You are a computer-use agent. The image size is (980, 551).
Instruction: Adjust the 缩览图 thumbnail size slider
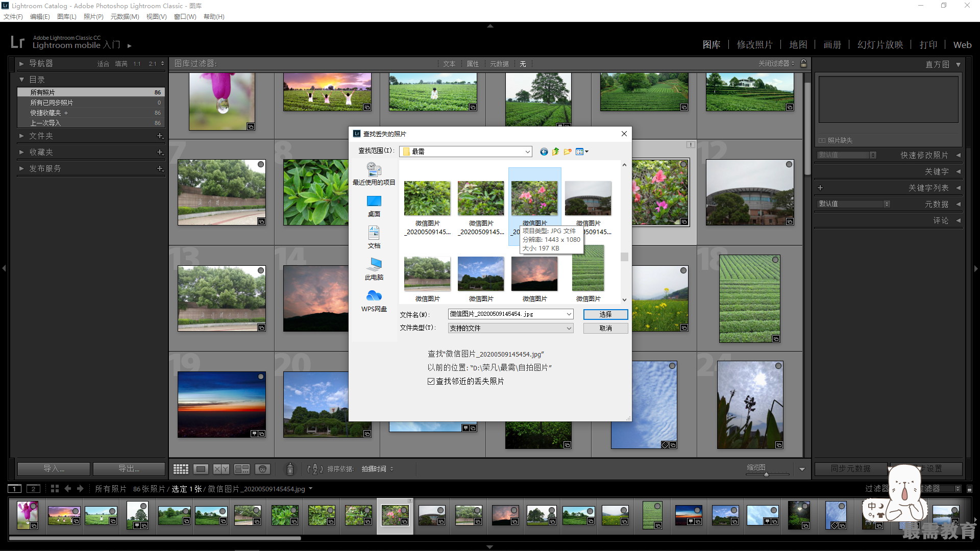tap(766, 474)
